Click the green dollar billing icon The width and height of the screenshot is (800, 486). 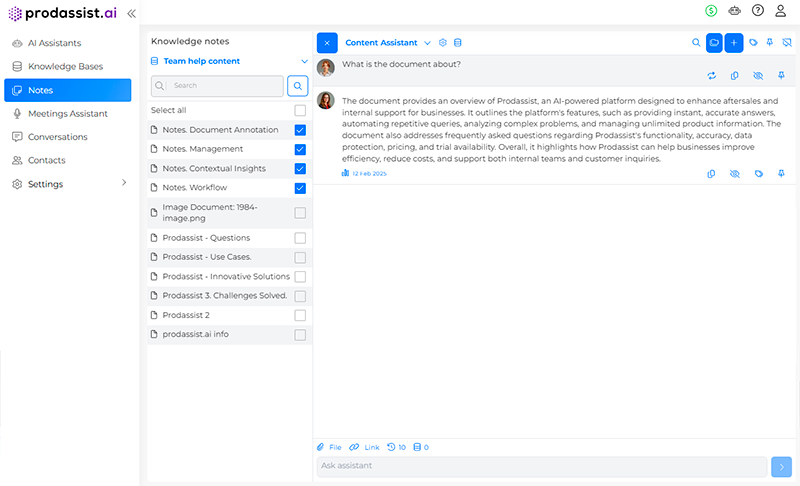[711, 11]
